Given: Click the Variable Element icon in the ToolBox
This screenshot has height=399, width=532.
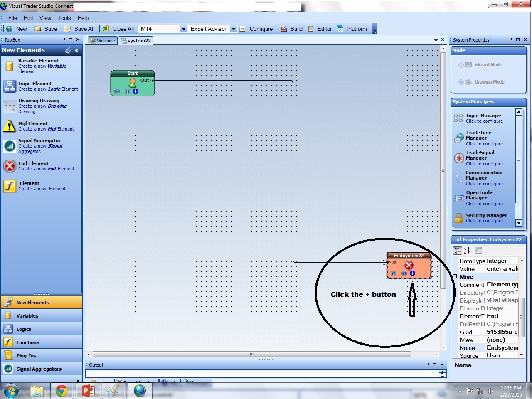Looking at the screenshot, I should click(9, 66).
